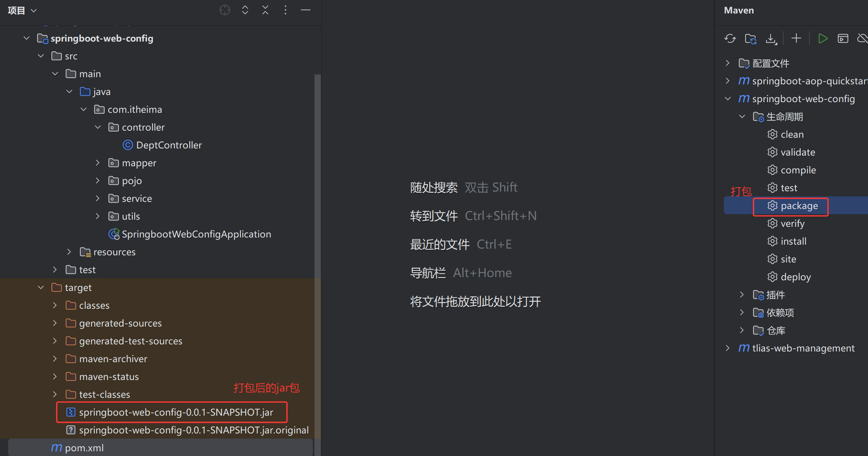Click the collapse all icon in the project panel

[265, 10]
